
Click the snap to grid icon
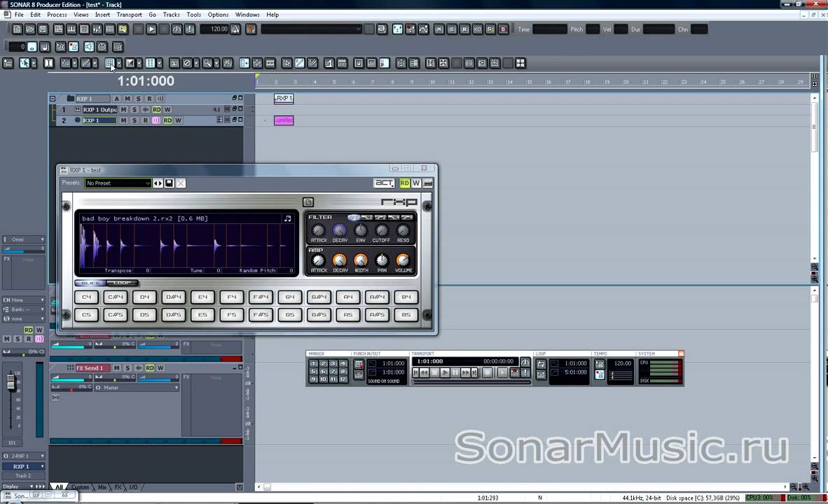[x=110, y=63]
